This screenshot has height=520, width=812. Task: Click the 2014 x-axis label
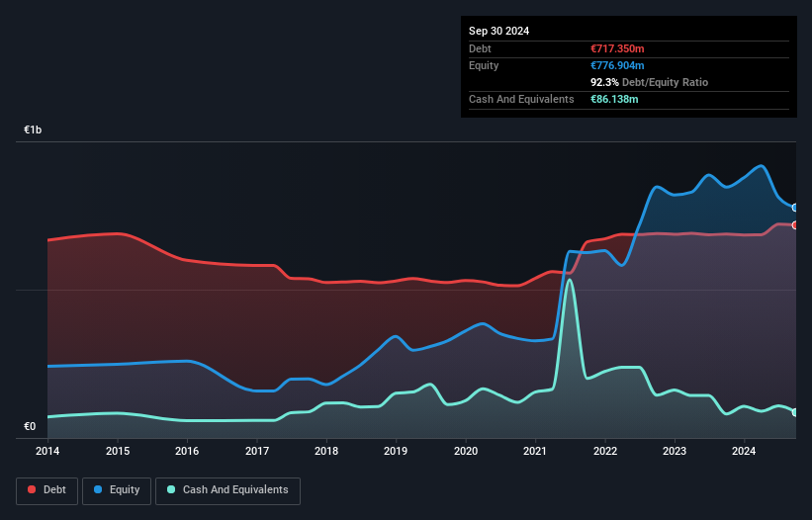[x=47, y=451]
